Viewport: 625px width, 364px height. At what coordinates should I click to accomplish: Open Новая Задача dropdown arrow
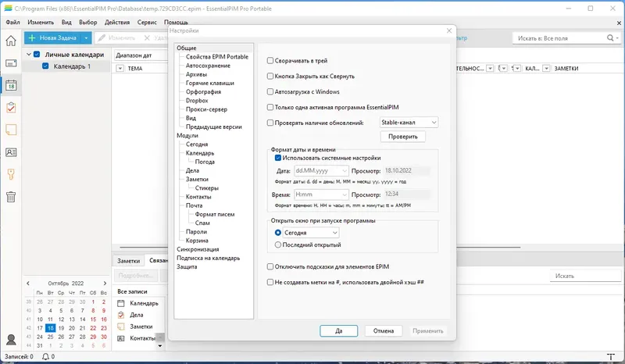click(x=86, y=37)
